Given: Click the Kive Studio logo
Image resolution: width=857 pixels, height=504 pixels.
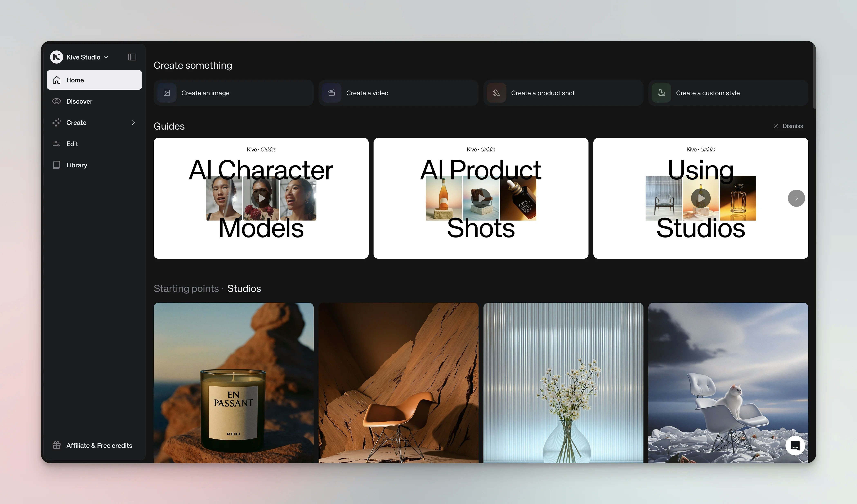Looking at the screenshot, I should (57, 57).
